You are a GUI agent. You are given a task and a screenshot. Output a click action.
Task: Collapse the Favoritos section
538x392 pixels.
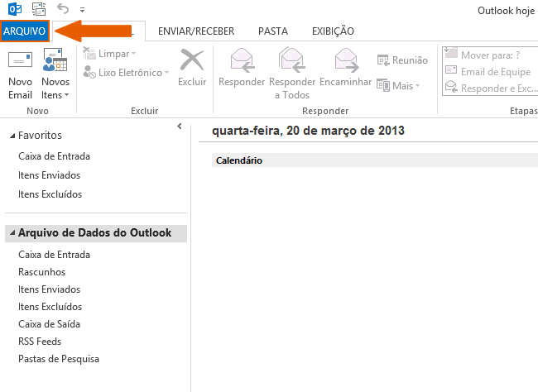coord(12,136)
